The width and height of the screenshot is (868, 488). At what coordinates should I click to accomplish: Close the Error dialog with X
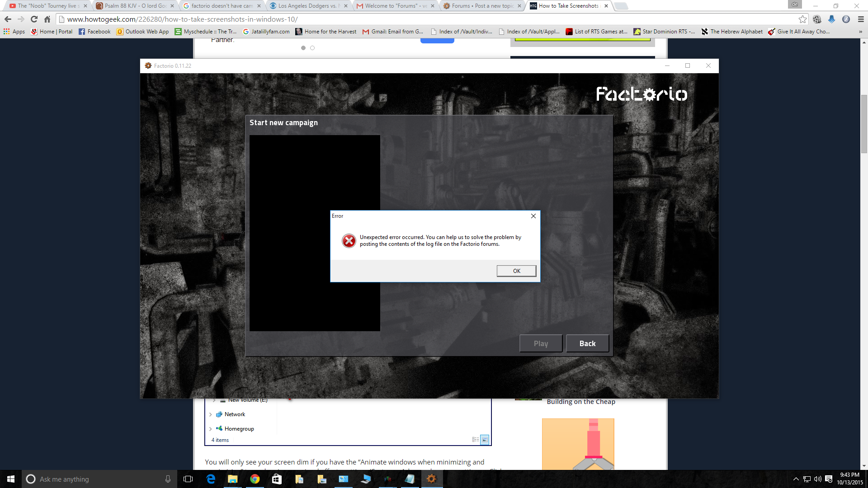533,216
